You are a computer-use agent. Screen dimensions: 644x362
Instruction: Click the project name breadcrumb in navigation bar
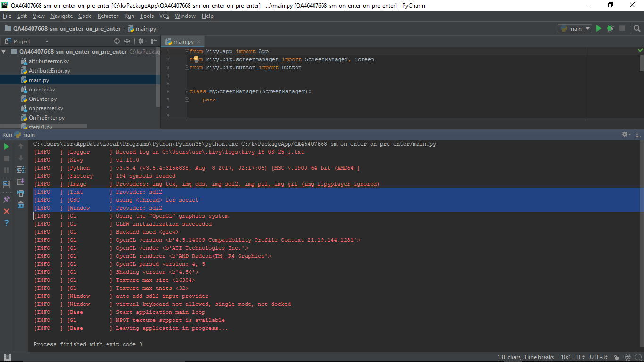tap(63, 28)
